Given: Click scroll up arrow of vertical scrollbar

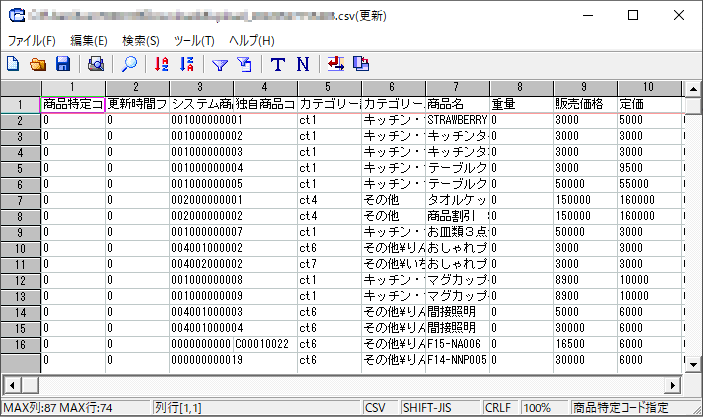Looking at the screenshot, I should pyautogui.click(x=693, y=89).
